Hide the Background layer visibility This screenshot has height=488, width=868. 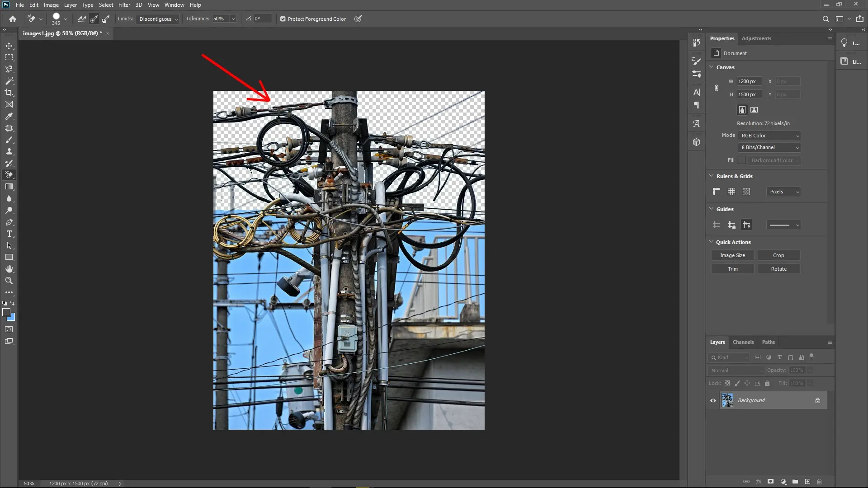coord(712,400)
